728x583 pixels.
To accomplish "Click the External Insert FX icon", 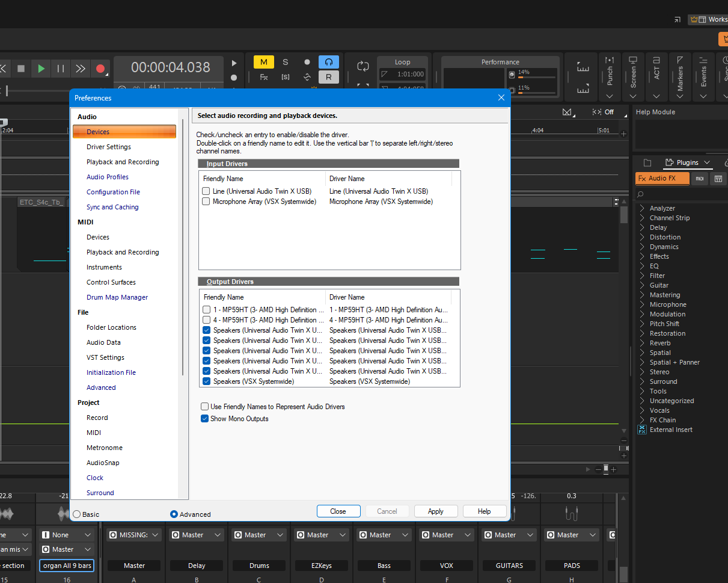I will click(642, 430).
